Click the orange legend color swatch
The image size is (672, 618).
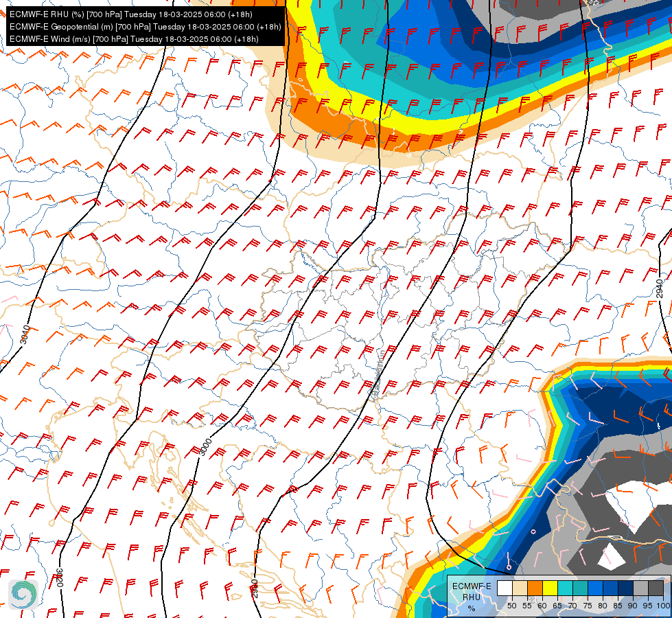pos(535,588)
